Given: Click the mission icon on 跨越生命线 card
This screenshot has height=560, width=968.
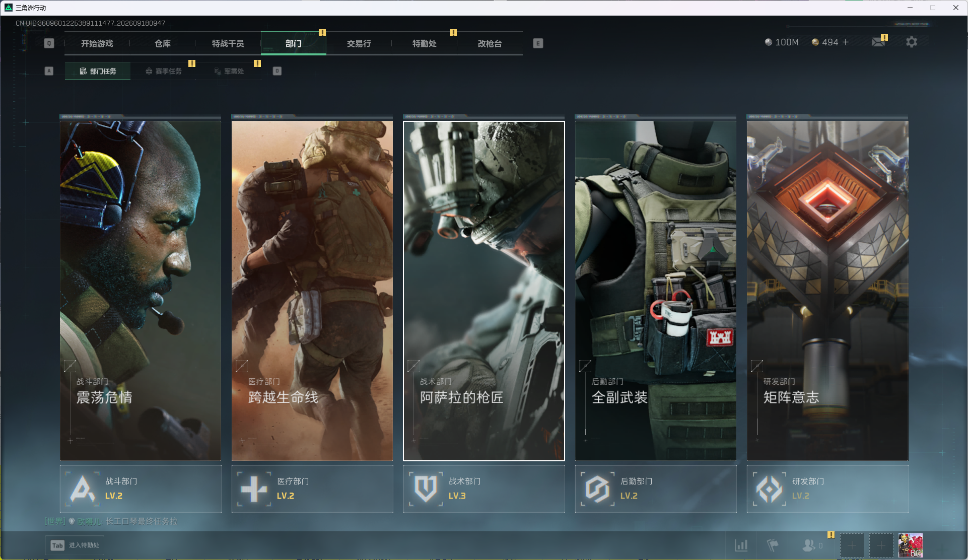Looking at the screenshot, I should tap(242, 366).
